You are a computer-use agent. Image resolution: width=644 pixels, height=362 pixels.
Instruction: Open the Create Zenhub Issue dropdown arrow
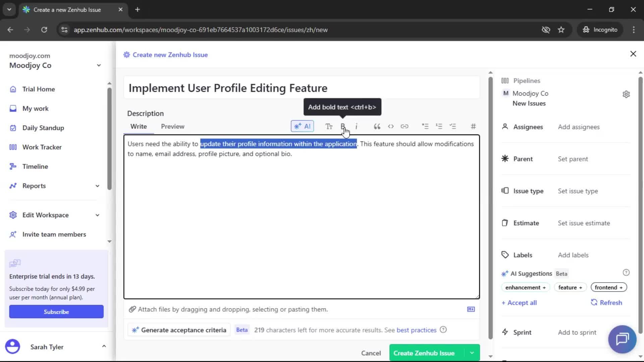[x=472, y=353]
